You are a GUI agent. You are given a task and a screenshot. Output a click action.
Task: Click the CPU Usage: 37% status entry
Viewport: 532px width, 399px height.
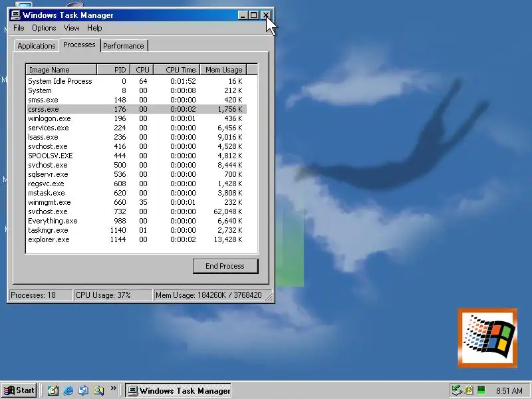coord(112,295)
